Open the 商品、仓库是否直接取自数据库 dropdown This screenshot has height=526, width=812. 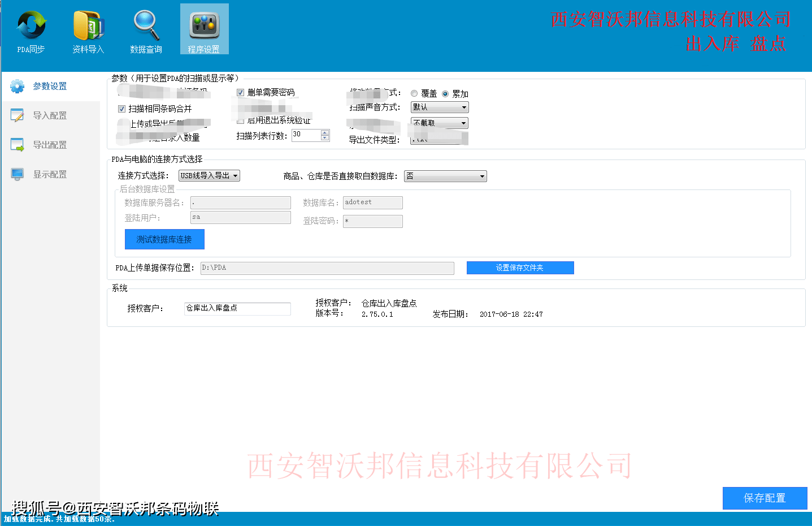445,176
